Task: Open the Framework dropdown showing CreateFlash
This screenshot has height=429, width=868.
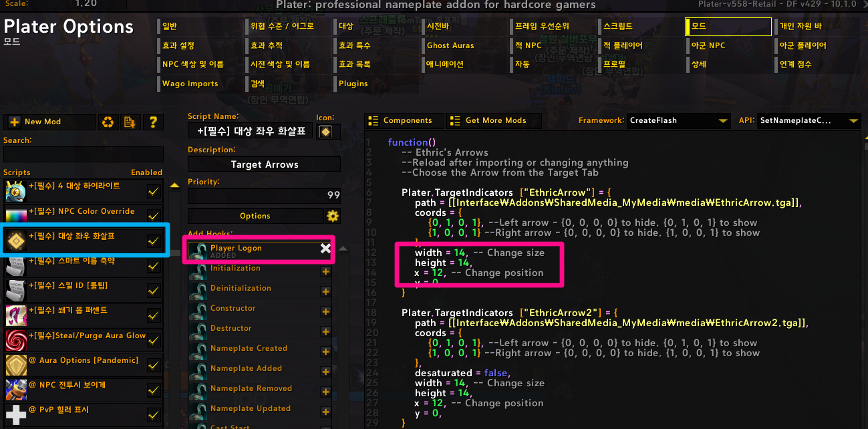Action: 678,121
